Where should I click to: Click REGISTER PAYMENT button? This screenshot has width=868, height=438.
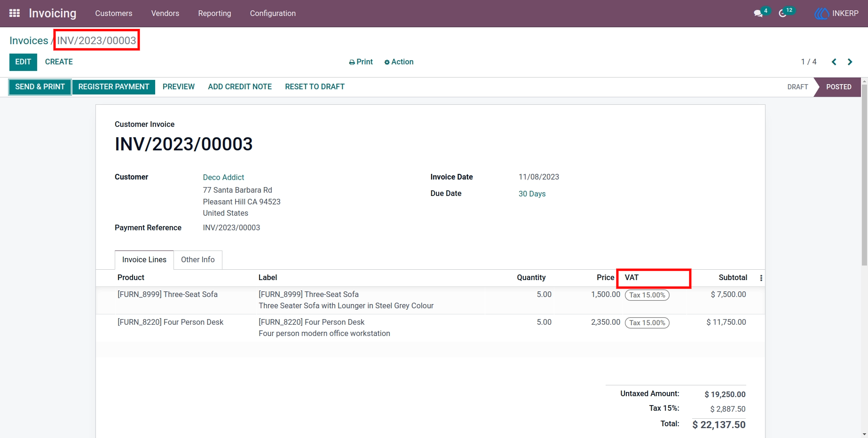114,87
